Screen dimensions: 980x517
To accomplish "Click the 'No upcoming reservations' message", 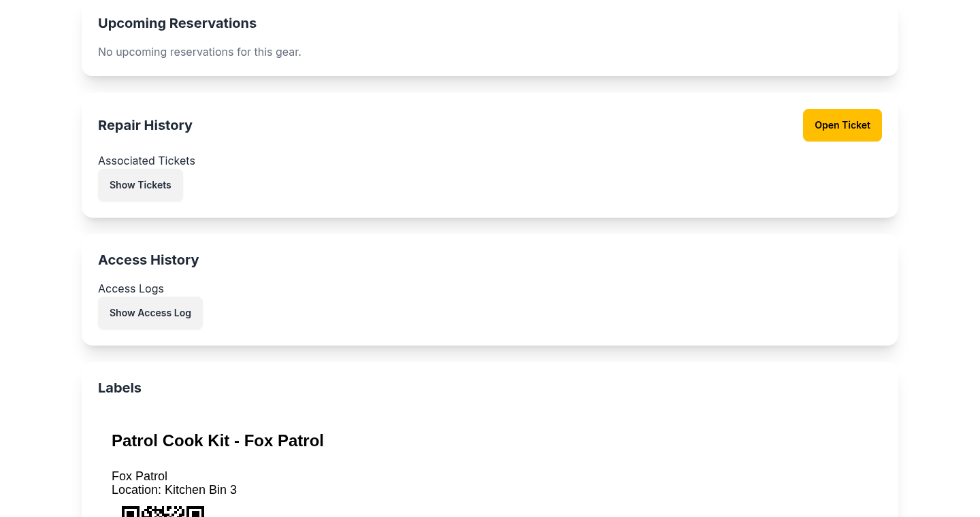I will click(x=199, y=52).
